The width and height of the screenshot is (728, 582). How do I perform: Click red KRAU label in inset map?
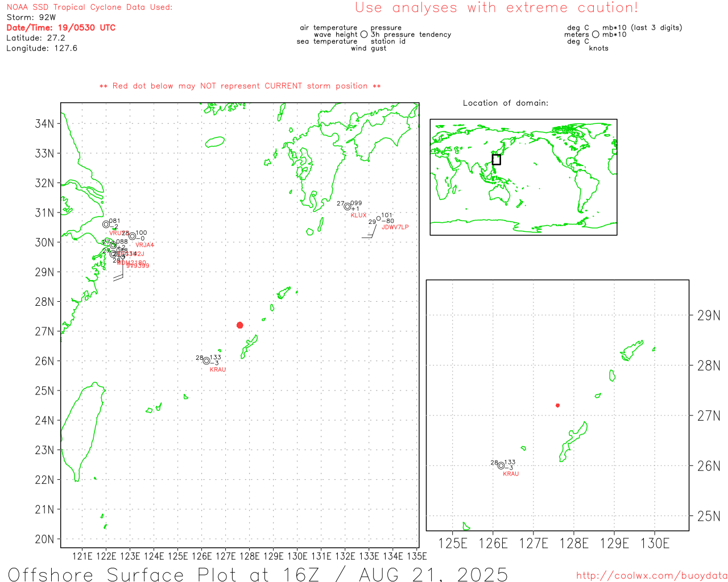pyautogui.click(x=511, y=474)
